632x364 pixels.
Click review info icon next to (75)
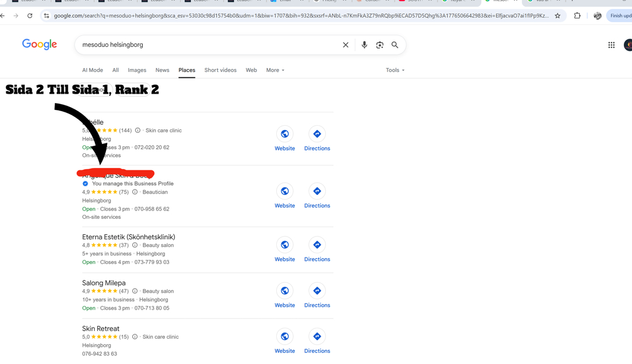(135, 192)
